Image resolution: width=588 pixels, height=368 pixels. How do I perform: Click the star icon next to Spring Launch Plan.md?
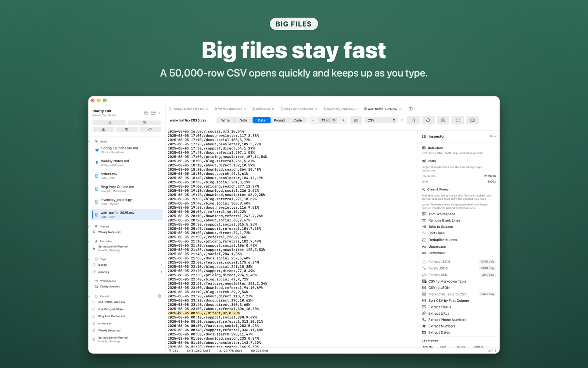(97, 150)
